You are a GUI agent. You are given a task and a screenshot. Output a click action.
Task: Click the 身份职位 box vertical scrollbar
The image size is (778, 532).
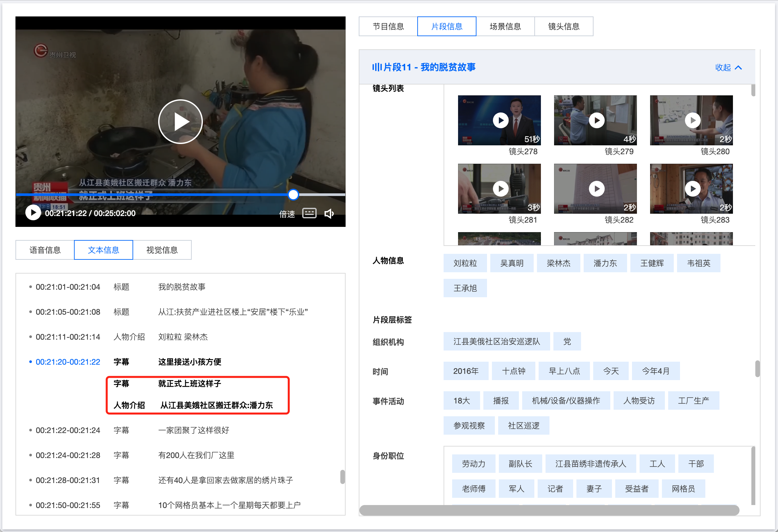coord(753,475)
